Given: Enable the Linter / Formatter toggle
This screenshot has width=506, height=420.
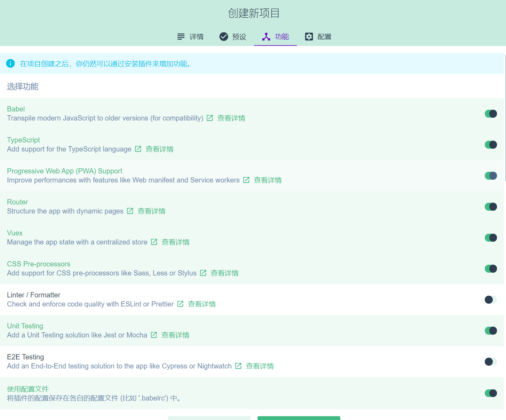Looking at the screenshot, I should 491,300.
